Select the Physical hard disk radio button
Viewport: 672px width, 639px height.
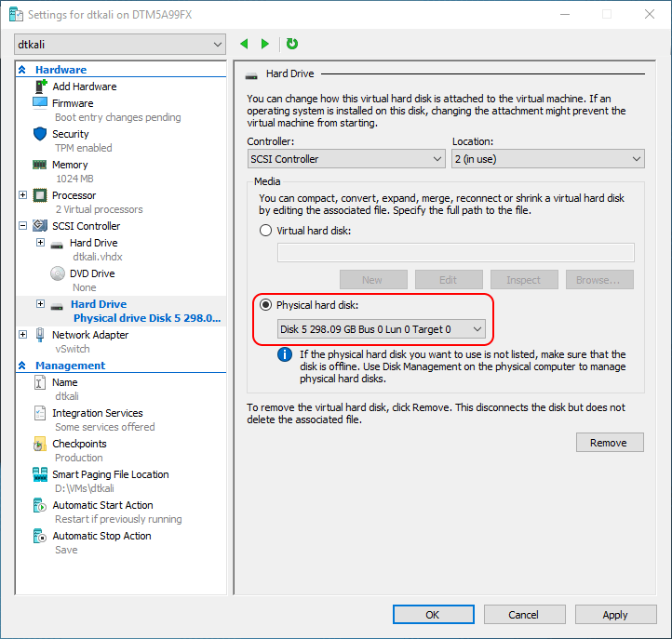tap(265, 305)
